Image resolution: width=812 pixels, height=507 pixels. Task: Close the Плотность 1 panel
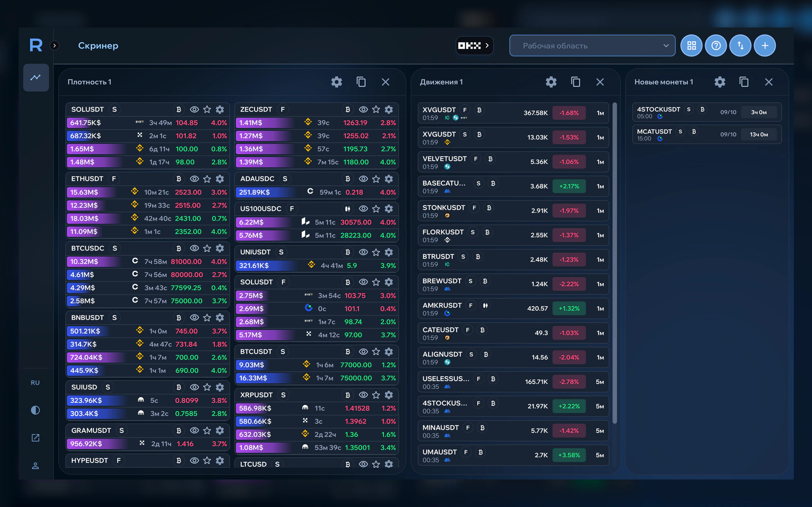pyautogui.click(x=386, y=82)
